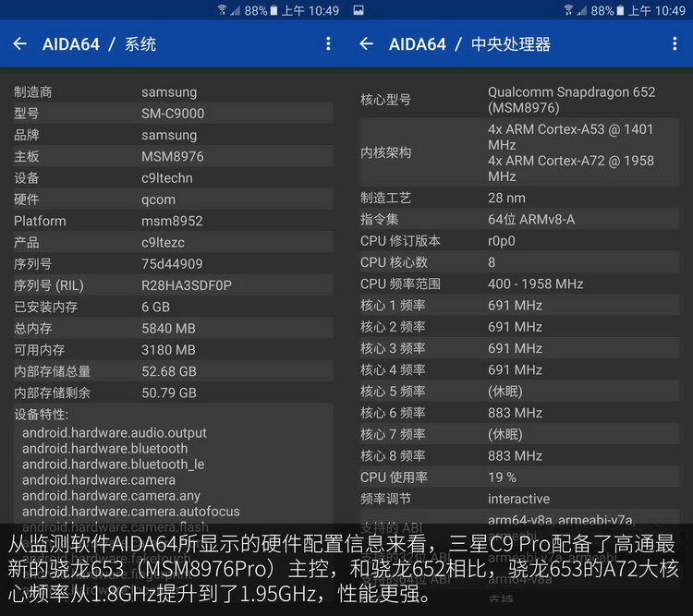Open overflow menu in 中央处理器 screen header
693x616 pixels.
point(675,43)
